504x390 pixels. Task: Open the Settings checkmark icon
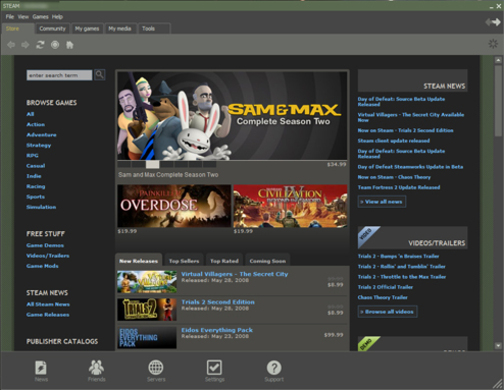coord(214,371)
